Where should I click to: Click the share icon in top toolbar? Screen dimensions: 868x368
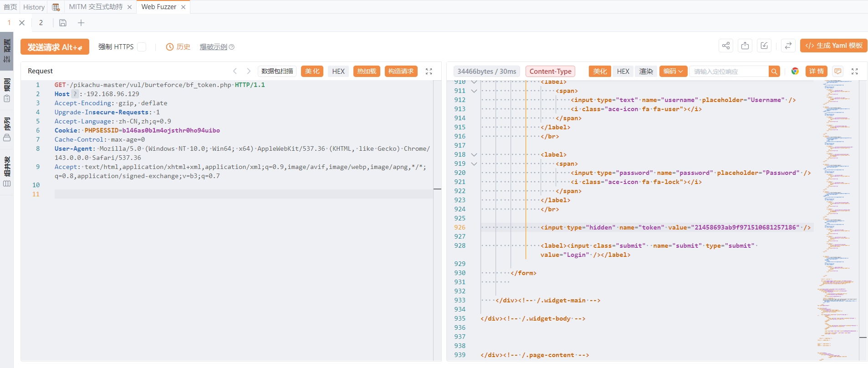[x=726, y=46]
